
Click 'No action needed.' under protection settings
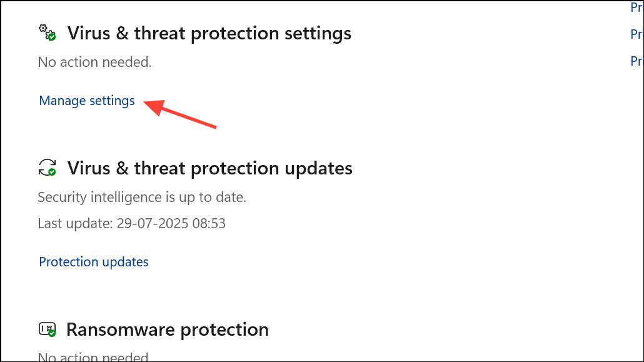95,62
